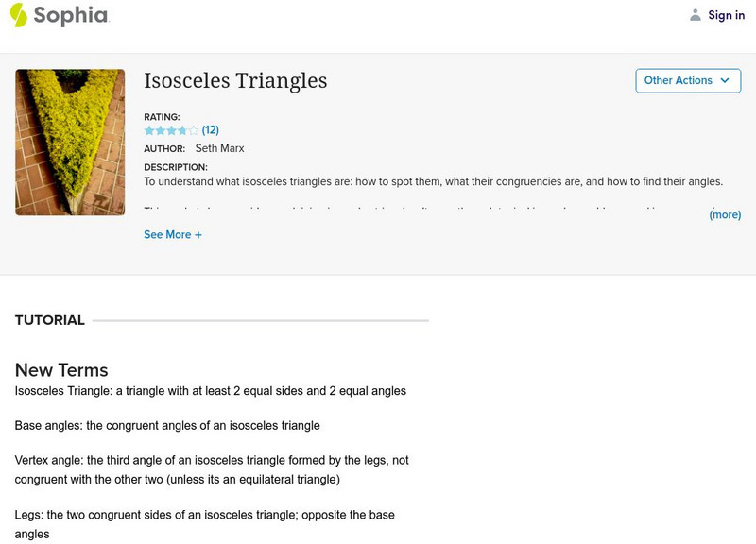
Task: Select the second rating star
Action: click(x=160, y=128)
